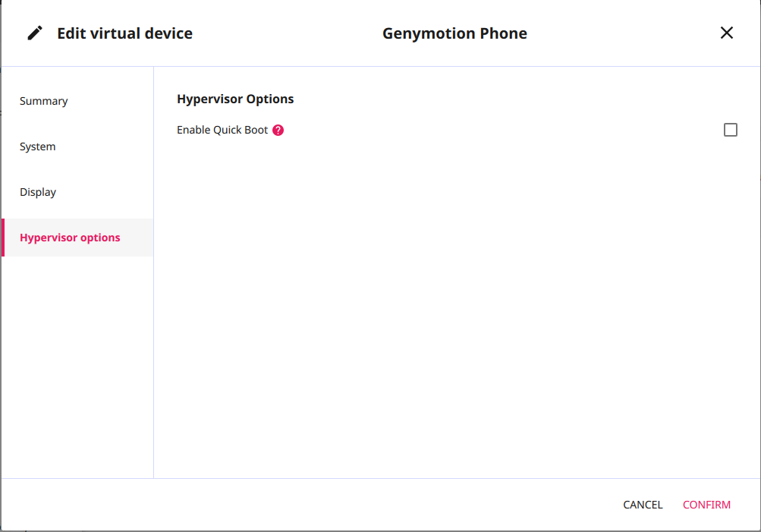Viewport: 761px width, 532px height.
Task: Click blank header space between the titles
Action: click(x=288, y=33)
